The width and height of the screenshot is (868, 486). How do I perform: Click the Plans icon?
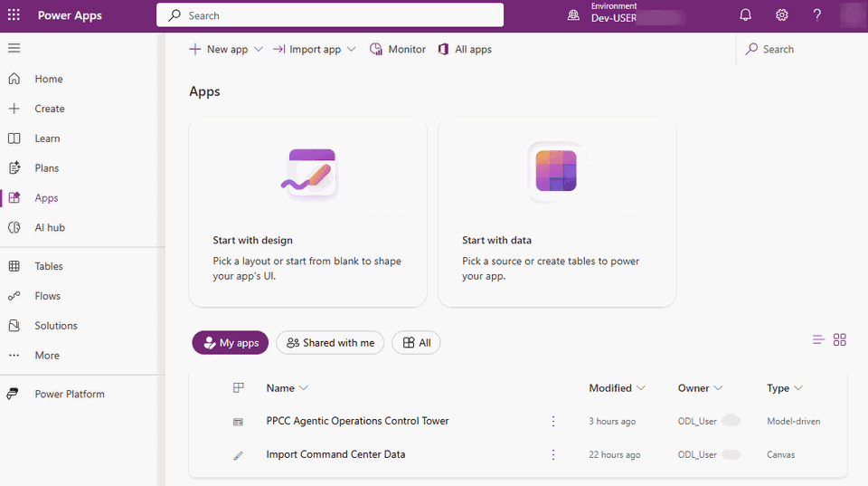coord(14,168)
